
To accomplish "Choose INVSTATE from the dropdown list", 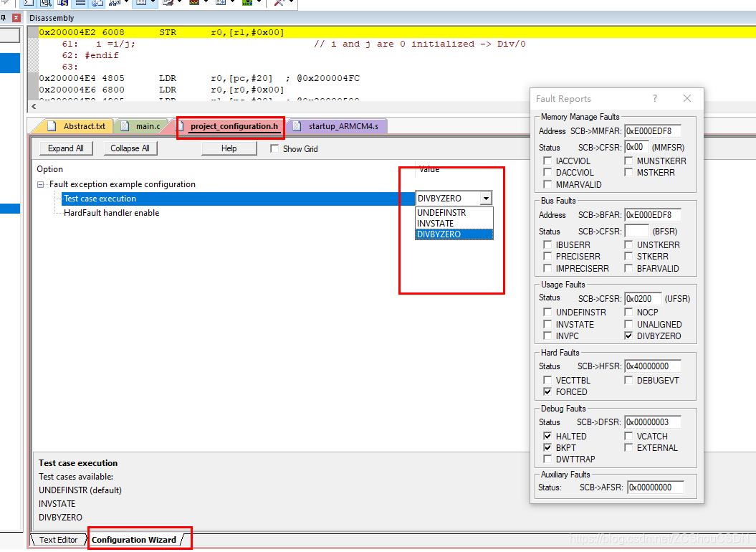I will tap(454, 224).
